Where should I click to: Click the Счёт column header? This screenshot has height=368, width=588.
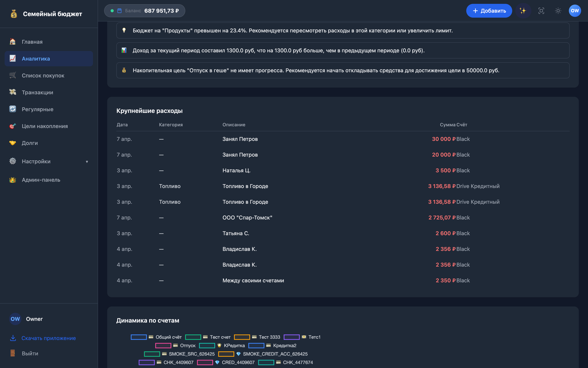pos(462,125)
